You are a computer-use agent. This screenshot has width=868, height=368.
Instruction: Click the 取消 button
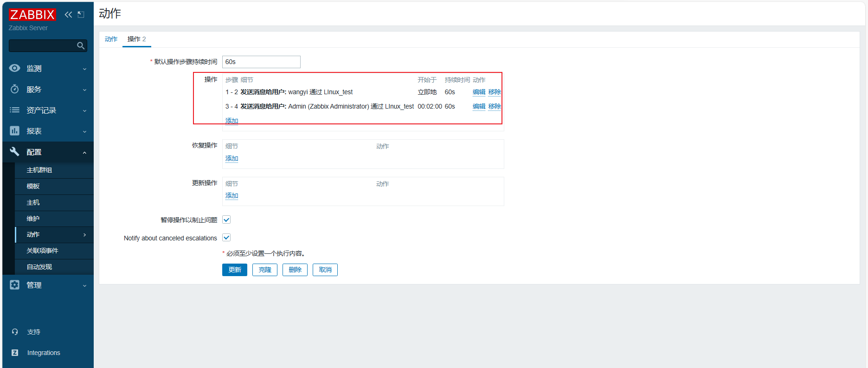click(x=325, y=270)
